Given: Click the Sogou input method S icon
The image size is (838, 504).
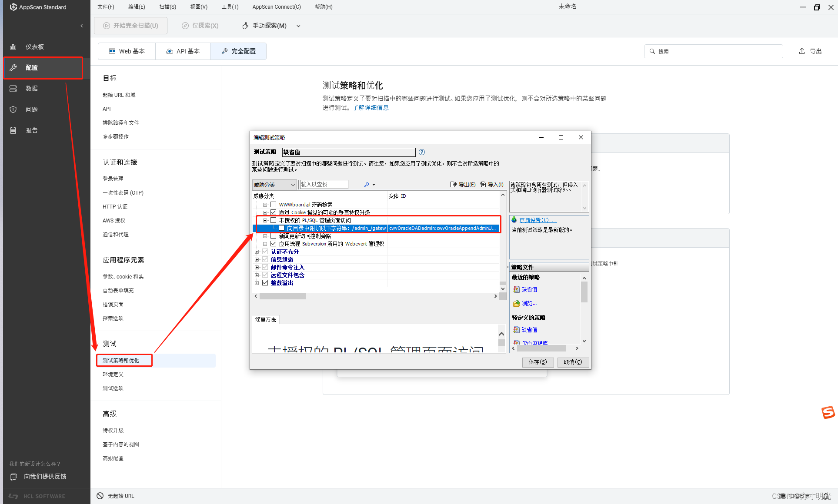Looking at the screenshot, I should (828, 412).
